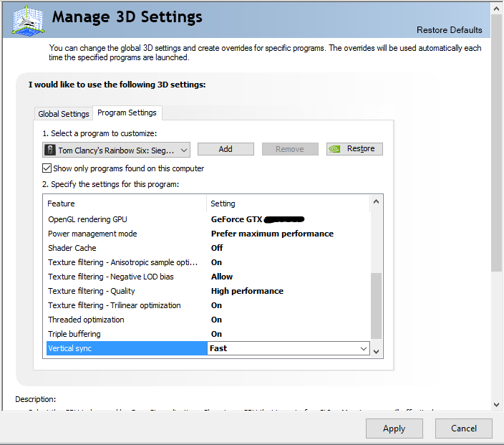Click the Apply button

394,429
